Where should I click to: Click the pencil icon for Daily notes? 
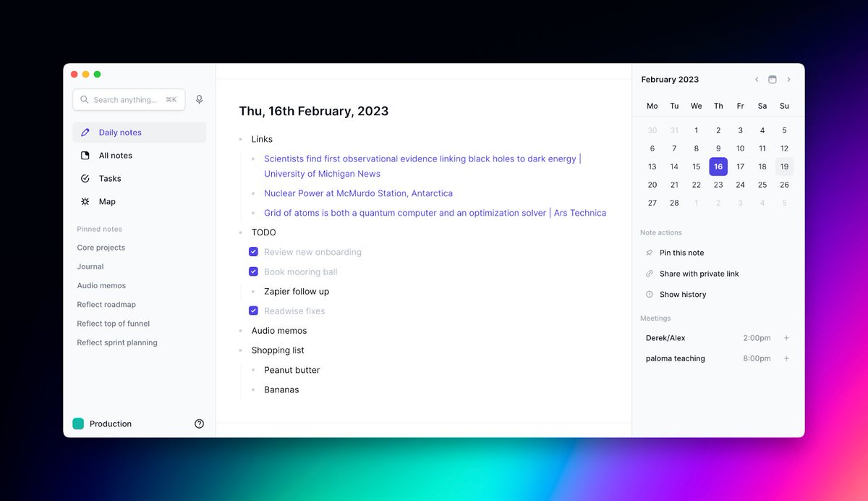[85, 132]
